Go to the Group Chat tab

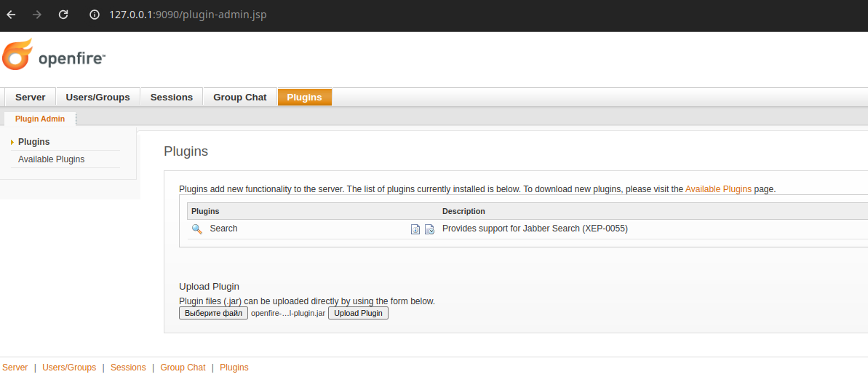239,97
